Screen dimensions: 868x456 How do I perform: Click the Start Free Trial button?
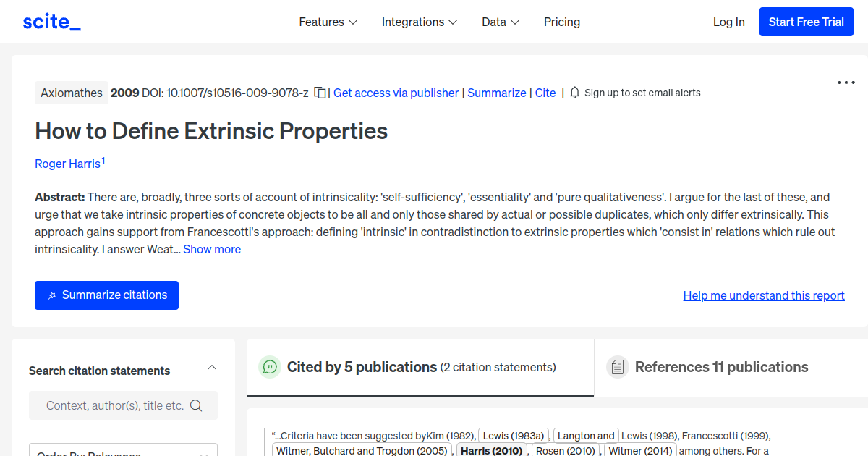click(807, 22)
